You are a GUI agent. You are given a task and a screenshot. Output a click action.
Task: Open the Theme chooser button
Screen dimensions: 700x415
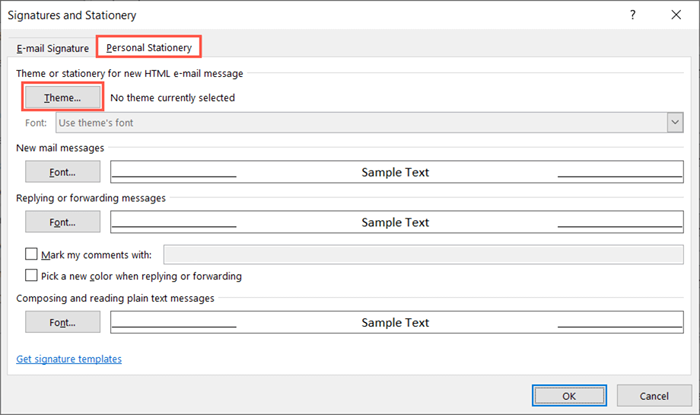click(62, 97)
